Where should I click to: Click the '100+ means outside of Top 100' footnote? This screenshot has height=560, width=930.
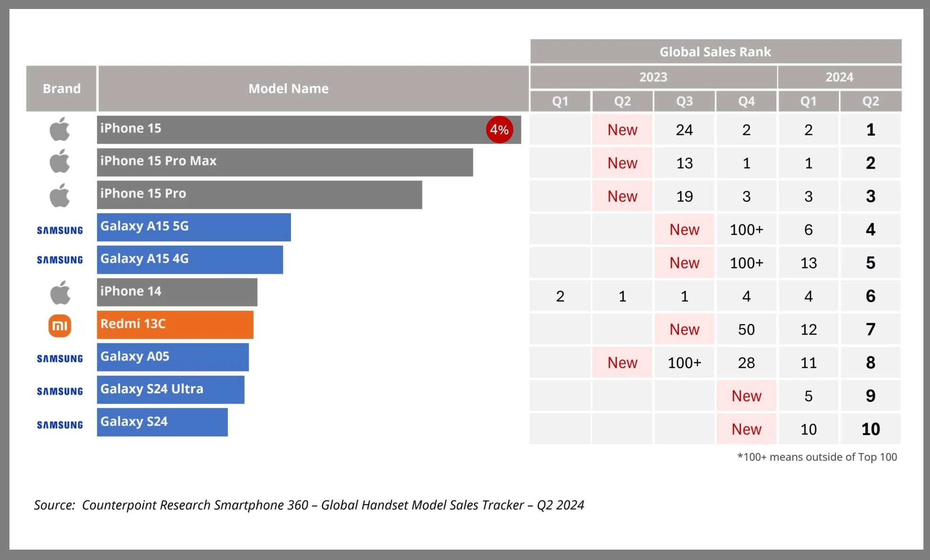point(817,457)
